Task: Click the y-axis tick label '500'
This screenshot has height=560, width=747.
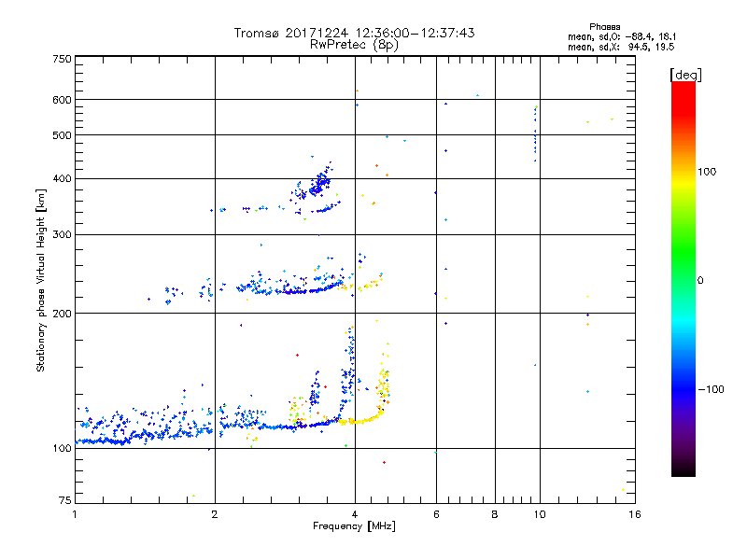Action: point(62,134)
